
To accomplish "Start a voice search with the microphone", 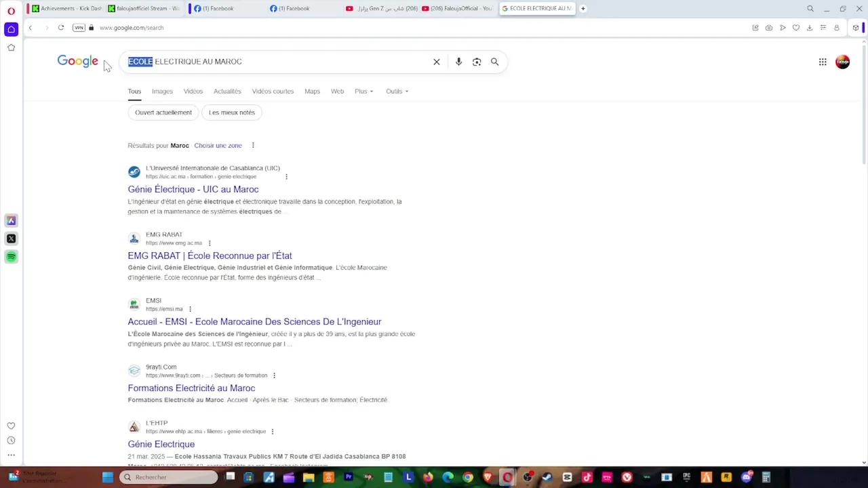I will tap(458, 62).
